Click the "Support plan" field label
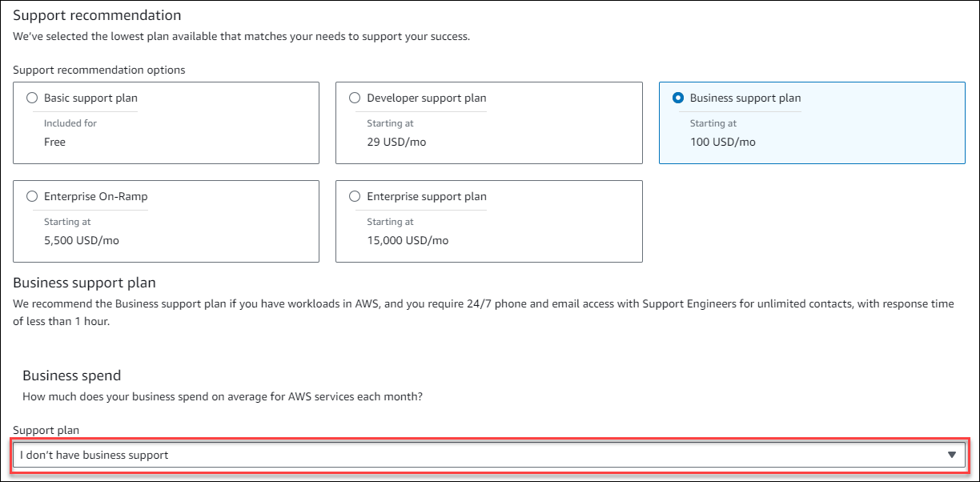 pyautogui.click(x=46, y=430)
